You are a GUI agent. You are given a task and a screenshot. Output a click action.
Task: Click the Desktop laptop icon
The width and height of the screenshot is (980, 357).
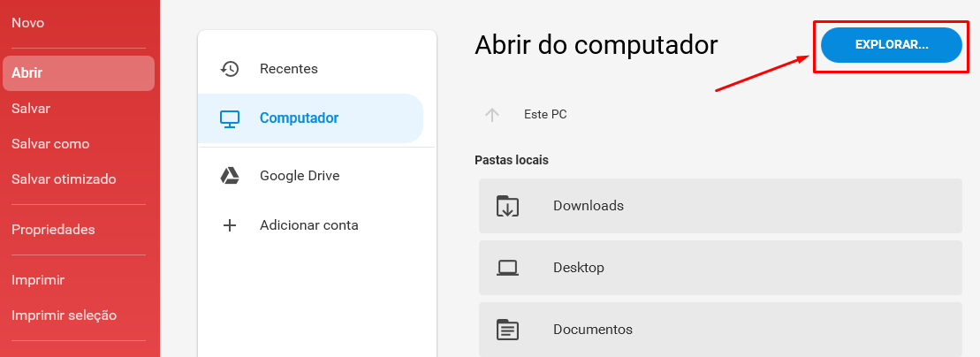(x=507, y=268)
